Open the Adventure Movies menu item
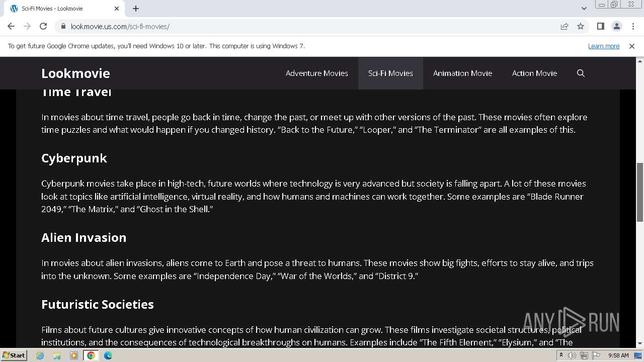This screenshot has height=362, width=644. [317, 73]
